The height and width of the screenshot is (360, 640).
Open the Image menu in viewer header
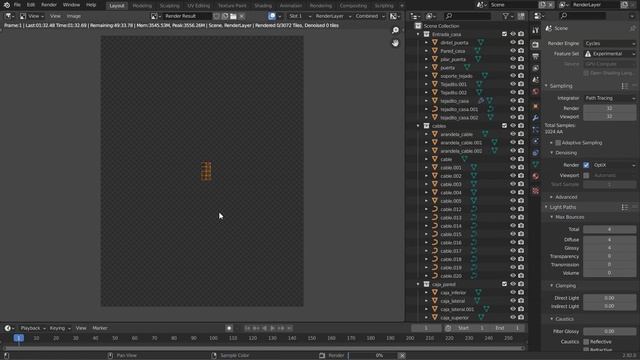click(73, 16)
